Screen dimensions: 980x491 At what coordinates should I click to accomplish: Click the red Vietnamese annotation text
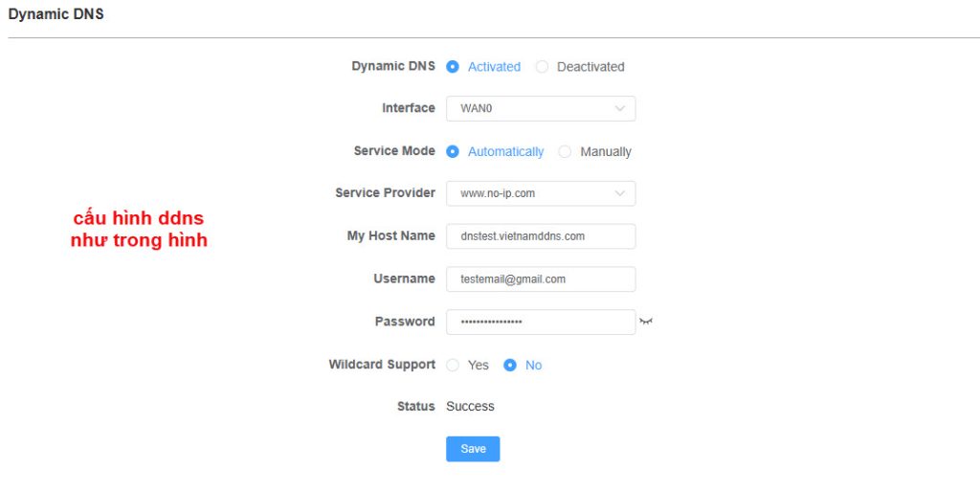[139, 230]
